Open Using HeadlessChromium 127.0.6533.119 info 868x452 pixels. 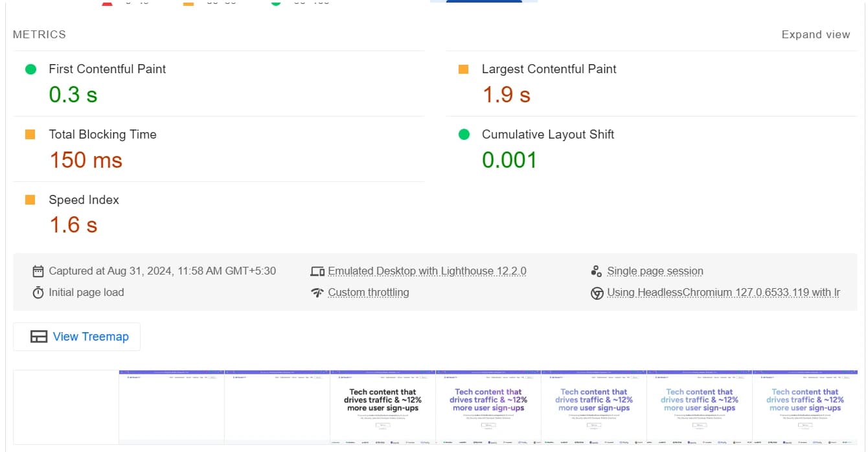pyautogui.click(x=724, y=293)
